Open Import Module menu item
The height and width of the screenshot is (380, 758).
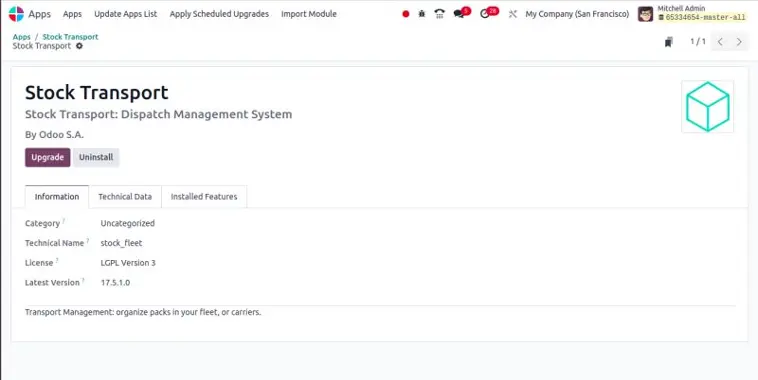(x=309, y=14)
